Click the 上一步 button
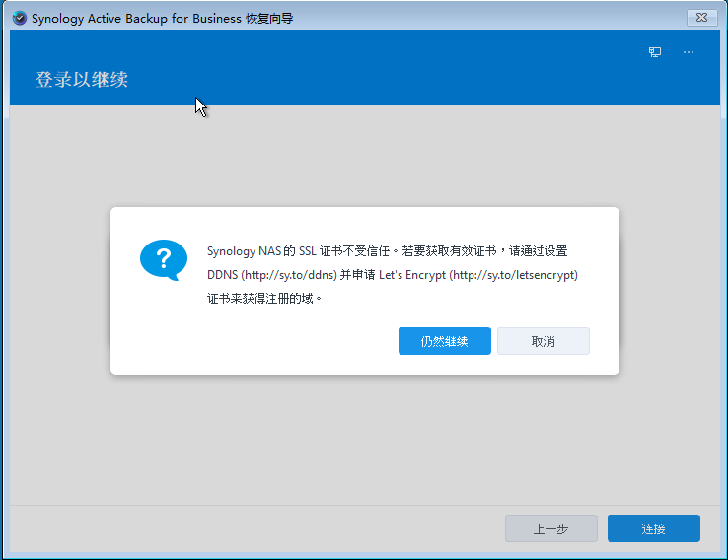This screenshot has width=728, height=560. pos(550,528)
